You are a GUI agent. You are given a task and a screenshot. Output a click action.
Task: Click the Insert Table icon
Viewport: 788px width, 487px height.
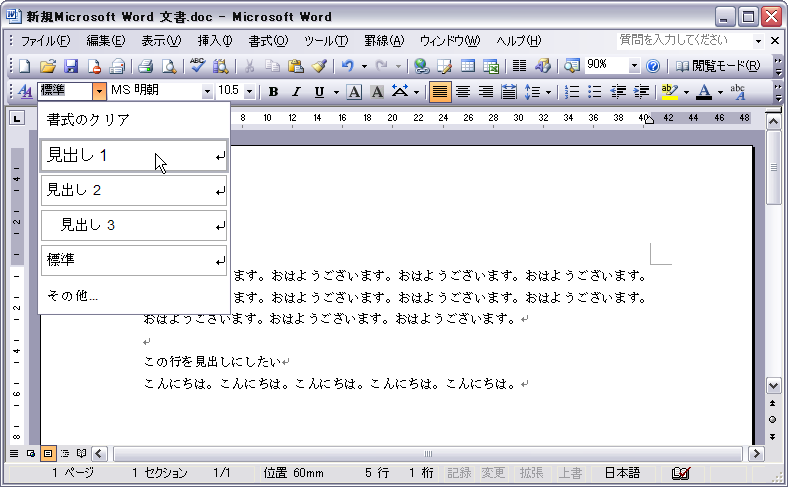pos(468,66)
